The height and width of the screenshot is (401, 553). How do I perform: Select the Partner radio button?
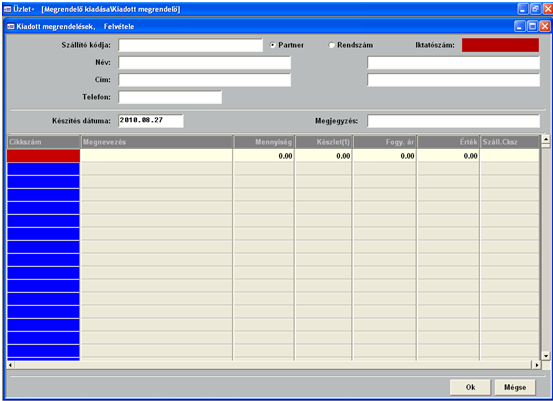pos(272,45)
